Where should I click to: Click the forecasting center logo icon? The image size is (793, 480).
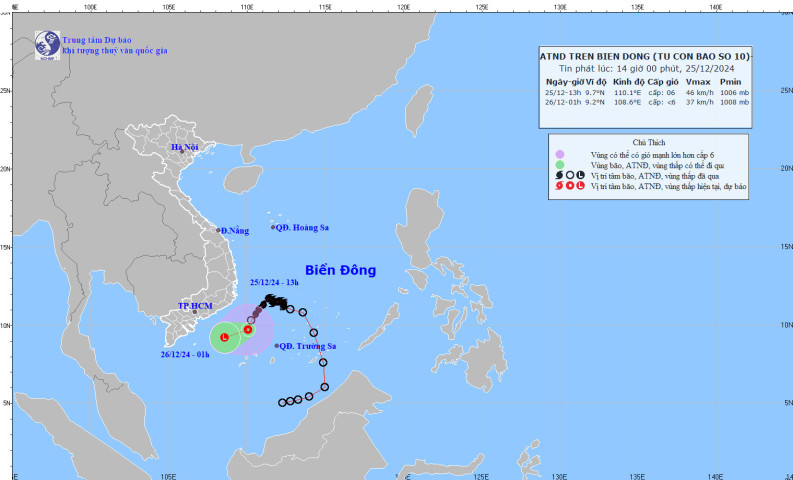[x=48, y=46]
